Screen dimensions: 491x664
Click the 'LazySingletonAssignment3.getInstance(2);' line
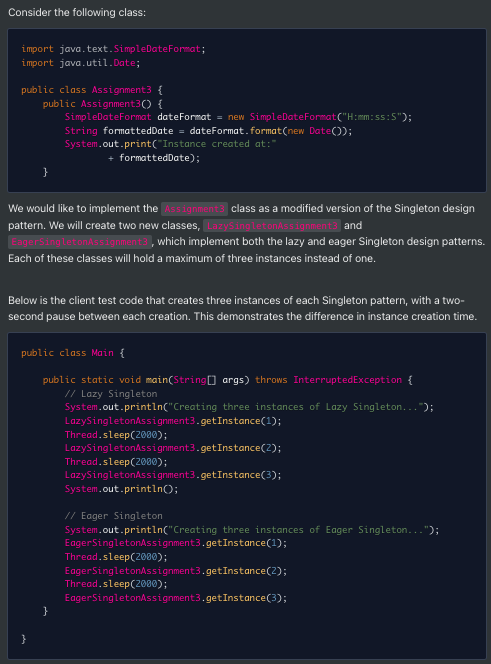(173, 448)
